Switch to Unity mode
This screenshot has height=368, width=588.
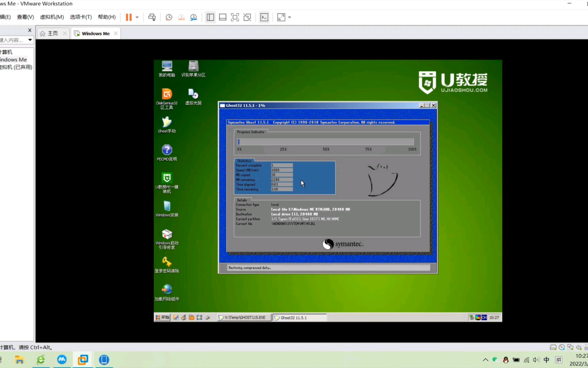[247, 17]
